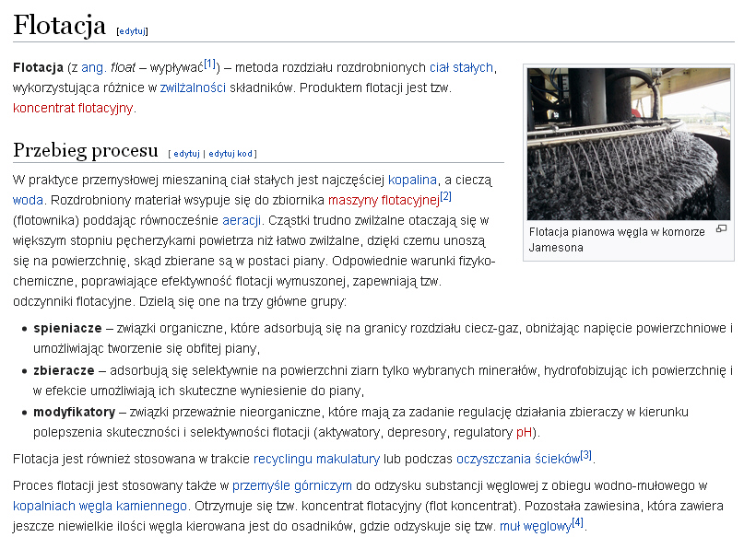This screenshot has width=756, height=537.
Task: Click the bold term modyfikatory
Action: [x=75, y=413]
